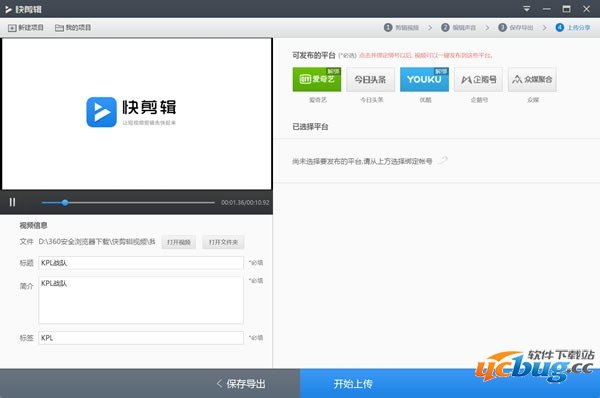This screenshot has height=398, width=600.
Task: Click the 新建项目 new project button
Action: pyautogui.click(x=26, y=28)
